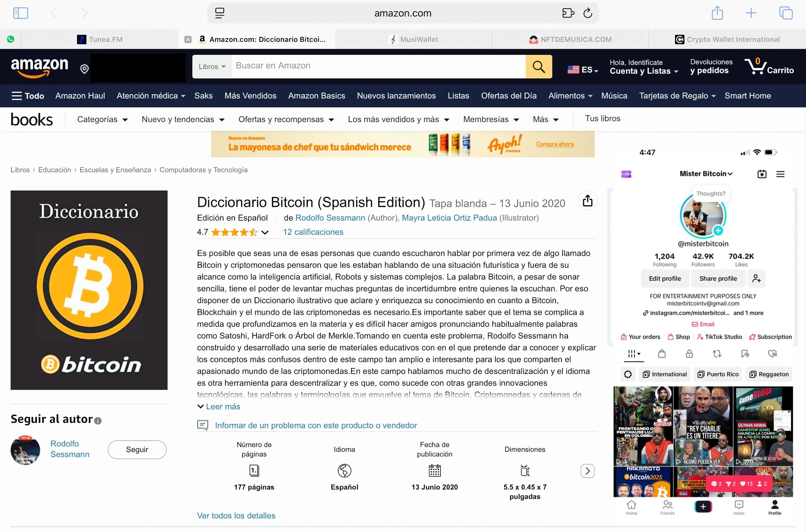Open the Rodolfo Sessmann author link in the title byline
The image size is (806, 532).
(330, 218)
